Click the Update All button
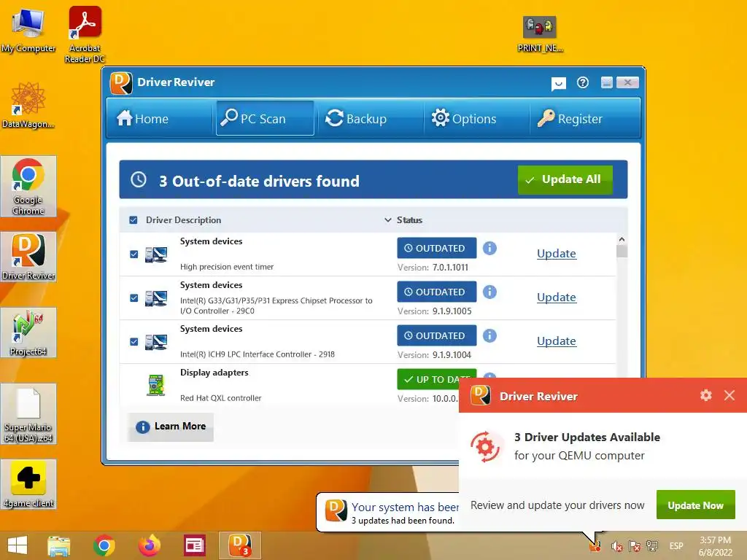The height and width of the screenshot is (560, 747). (565, 179)
